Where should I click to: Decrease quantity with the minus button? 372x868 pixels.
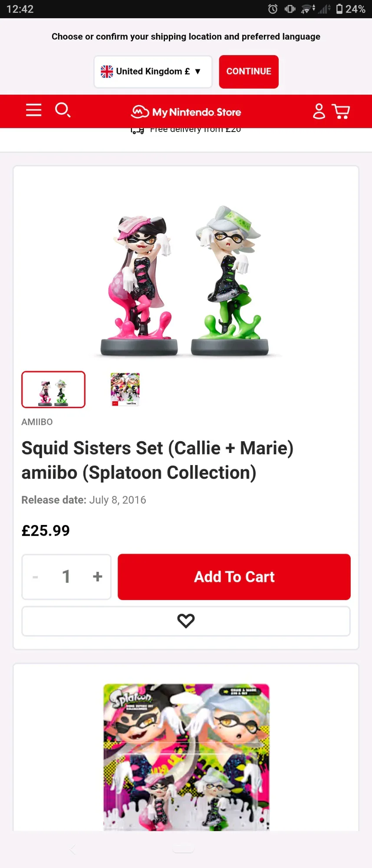pos(35,577)
